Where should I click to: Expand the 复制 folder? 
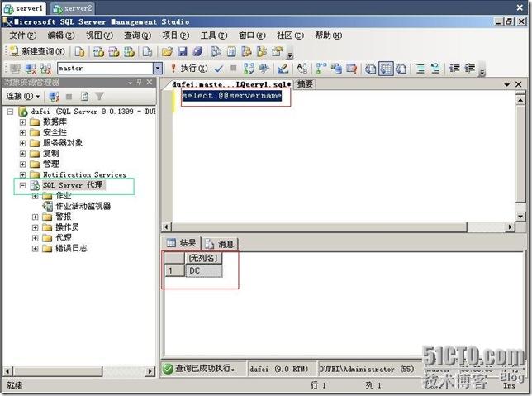tap(22, 154)
